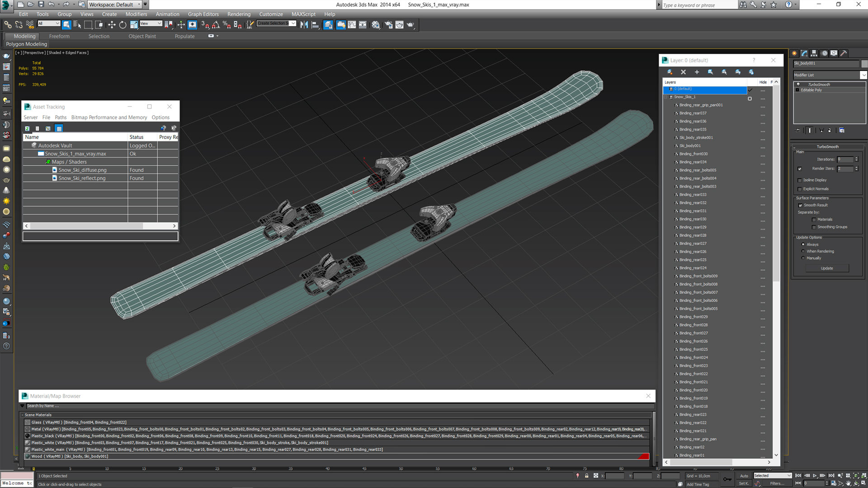Viewport: 868px width, 488px height.
Task: Click the Select Object tool
Action: click(x=66, y=24)
